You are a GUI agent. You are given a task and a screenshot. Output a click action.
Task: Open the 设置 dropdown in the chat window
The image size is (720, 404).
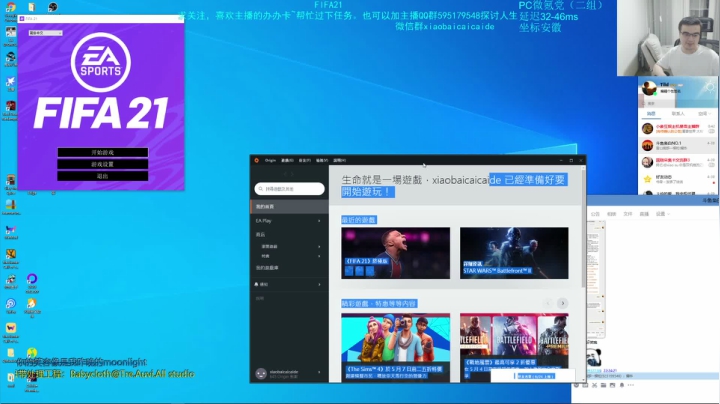[x=663, y=214]
